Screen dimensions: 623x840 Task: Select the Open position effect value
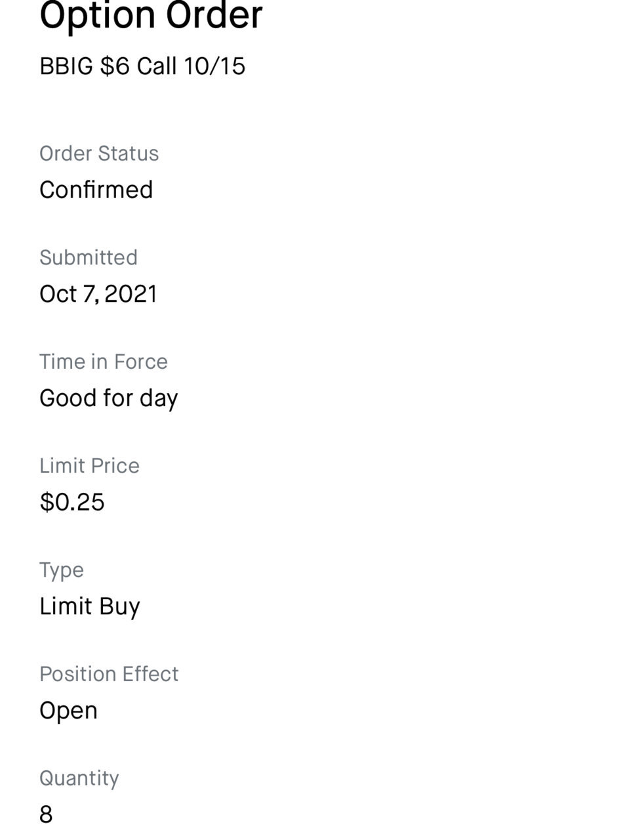click(68, 711)
